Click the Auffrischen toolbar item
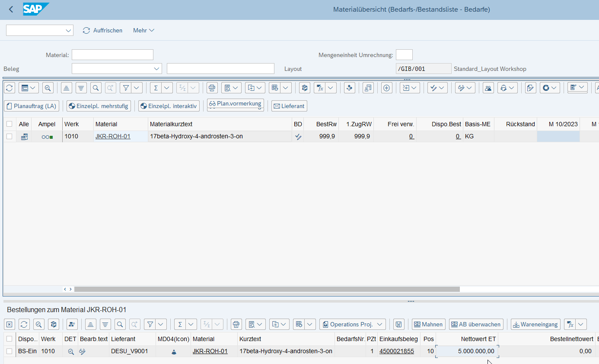599x364 pixels. (103, 30)
